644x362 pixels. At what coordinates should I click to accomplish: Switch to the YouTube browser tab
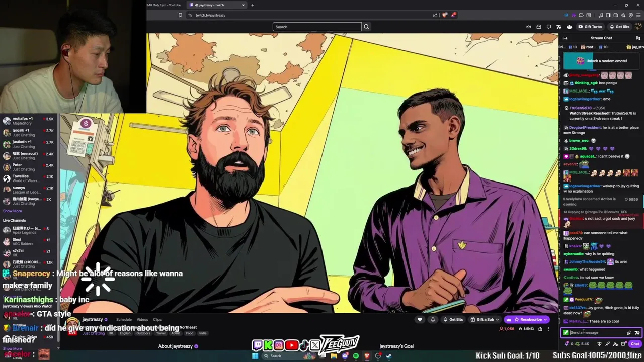pos(164,5)
